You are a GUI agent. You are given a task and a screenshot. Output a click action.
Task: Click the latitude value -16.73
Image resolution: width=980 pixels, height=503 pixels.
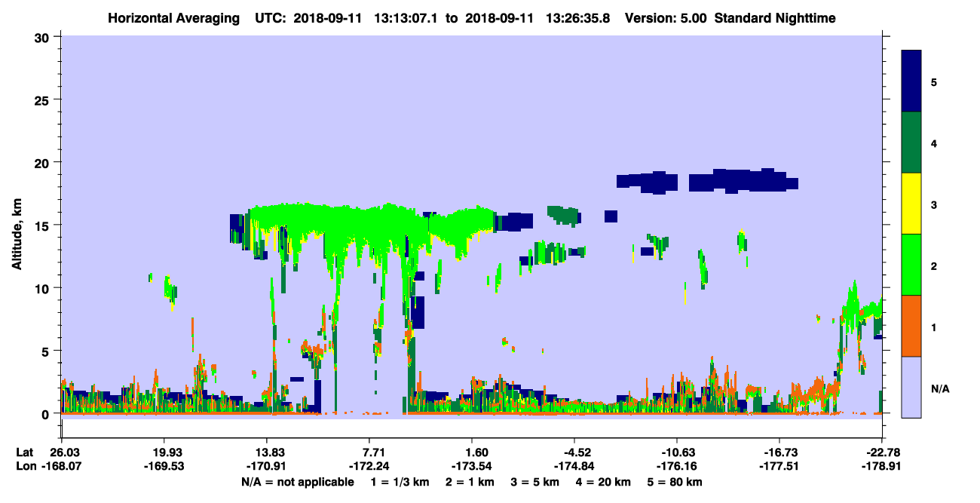[779, 452]
